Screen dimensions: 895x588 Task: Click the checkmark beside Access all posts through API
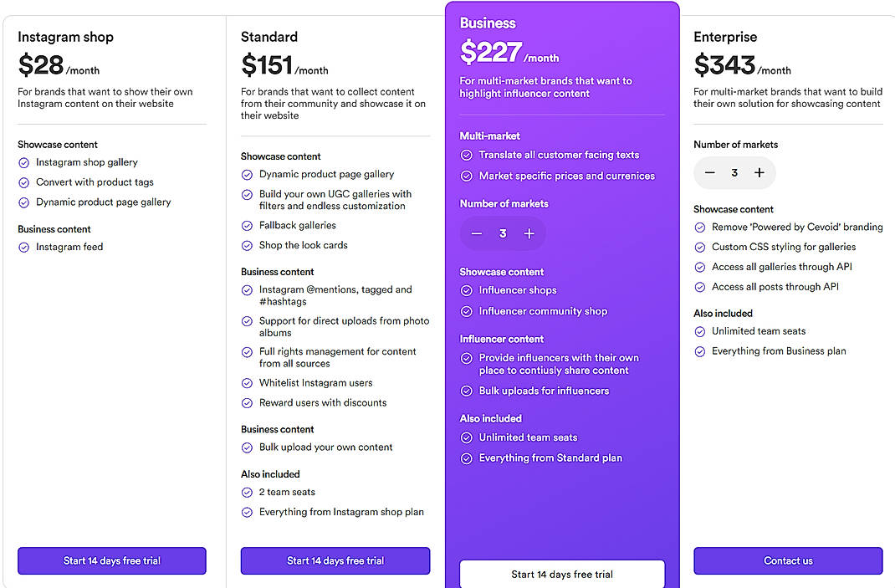pos(699,286)
